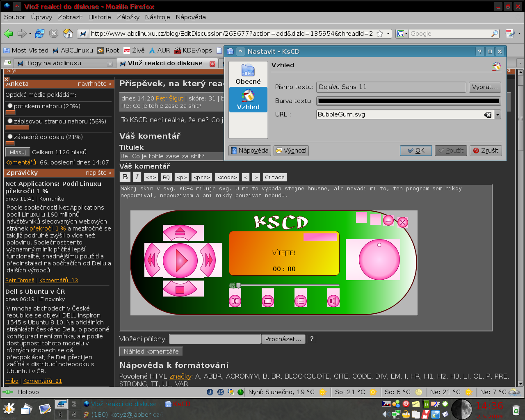This screenshot has width=525, height=420.
Task: Clear the URL field in KsCD dialog
Action: (x=488, y=115)
